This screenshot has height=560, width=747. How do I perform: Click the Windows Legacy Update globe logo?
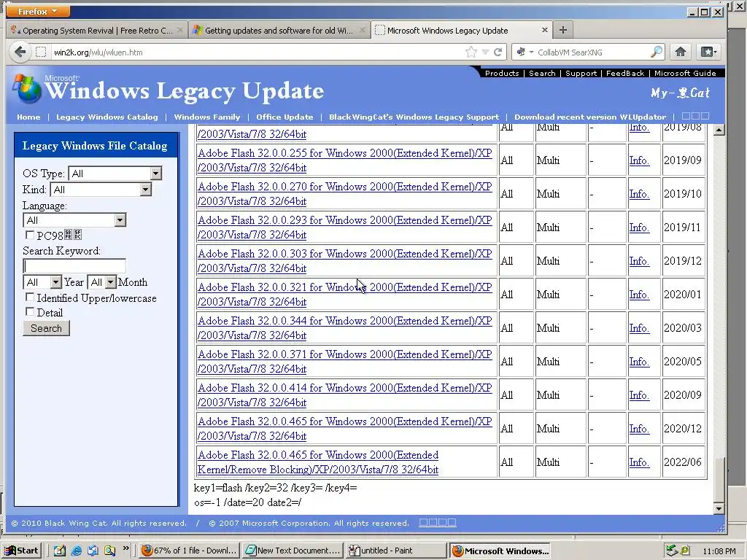[27, 89]
